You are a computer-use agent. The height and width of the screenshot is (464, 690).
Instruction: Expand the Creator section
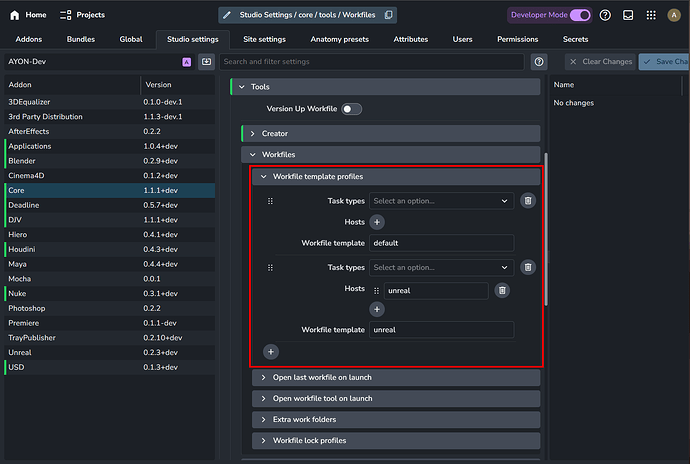pos(391,133)
